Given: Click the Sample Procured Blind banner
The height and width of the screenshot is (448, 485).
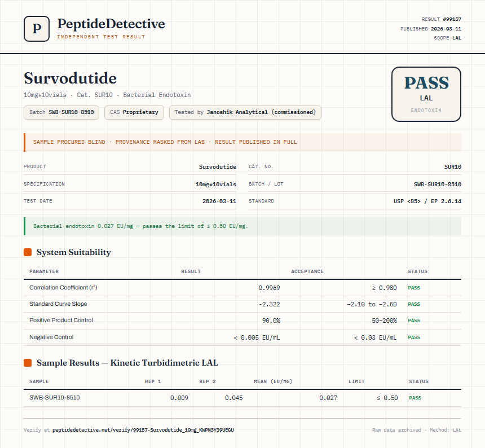Looking at the screenshot, I should (x=242, y=142).
